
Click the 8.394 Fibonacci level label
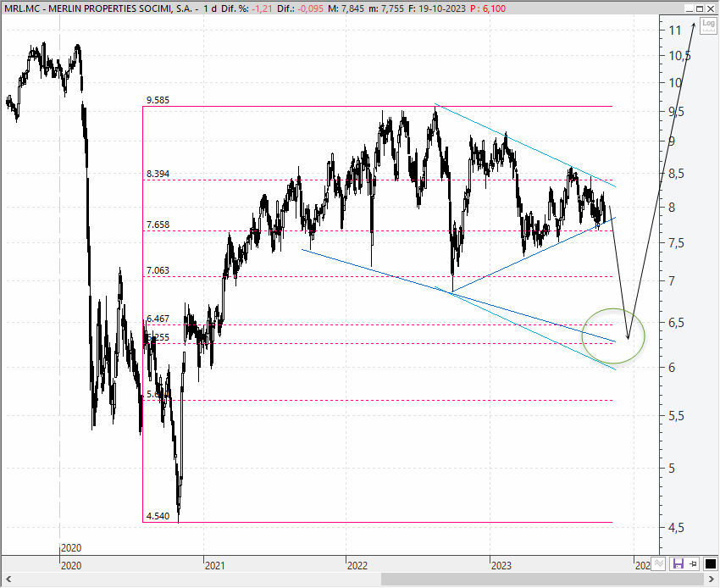[x=158, y=174]
